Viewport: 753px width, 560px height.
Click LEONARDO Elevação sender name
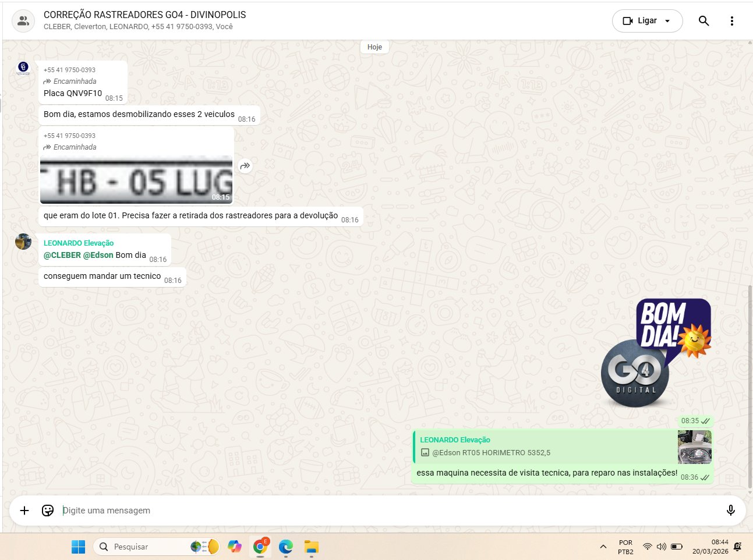tap(79, 243)
